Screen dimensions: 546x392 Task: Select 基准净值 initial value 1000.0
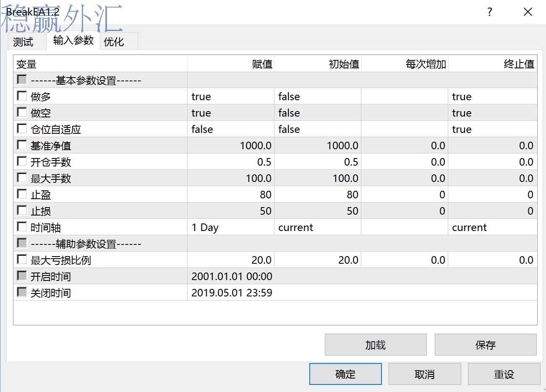[318, 145]
